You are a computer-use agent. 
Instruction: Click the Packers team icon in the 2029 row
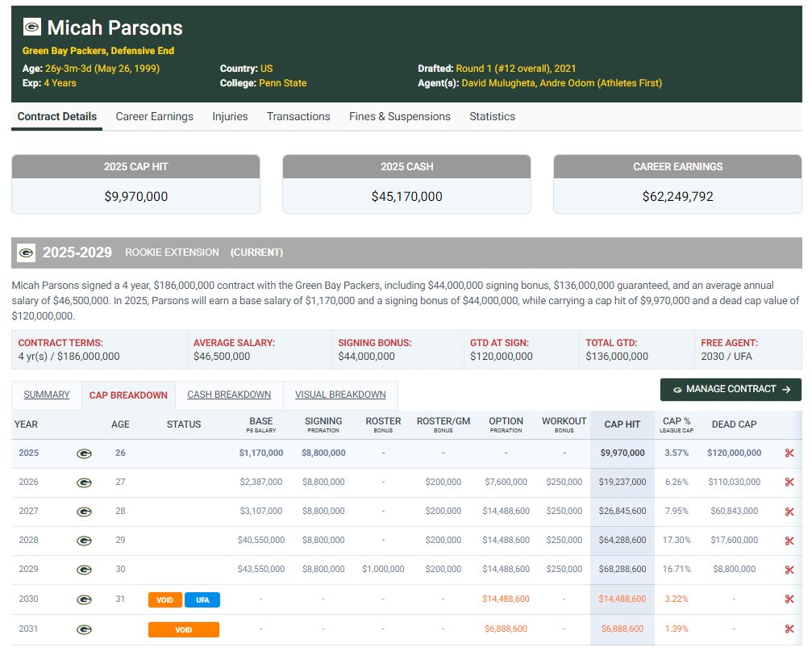pyautogui.click(x=84, y=570)
